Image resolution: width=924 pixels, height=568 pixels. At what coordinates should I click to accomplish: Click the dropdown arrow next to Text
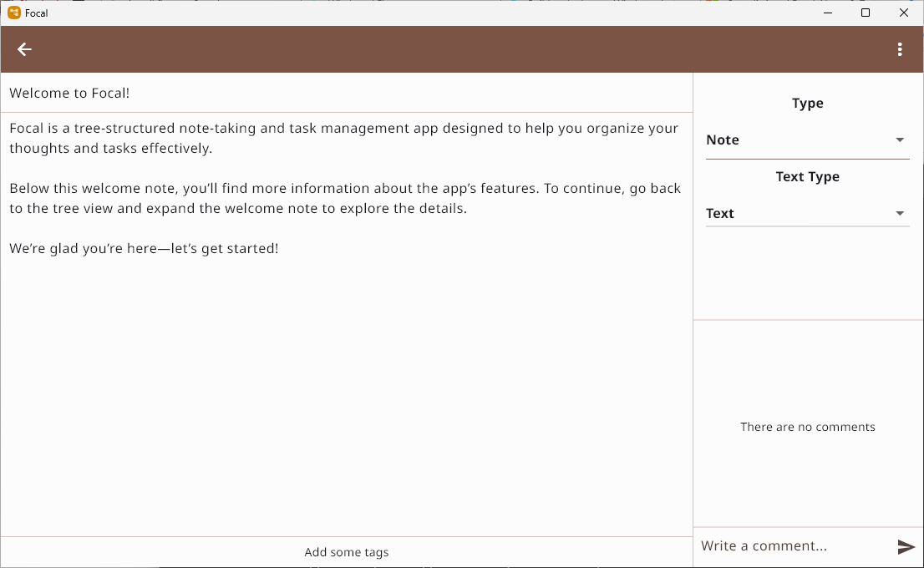tap(901, 213)
